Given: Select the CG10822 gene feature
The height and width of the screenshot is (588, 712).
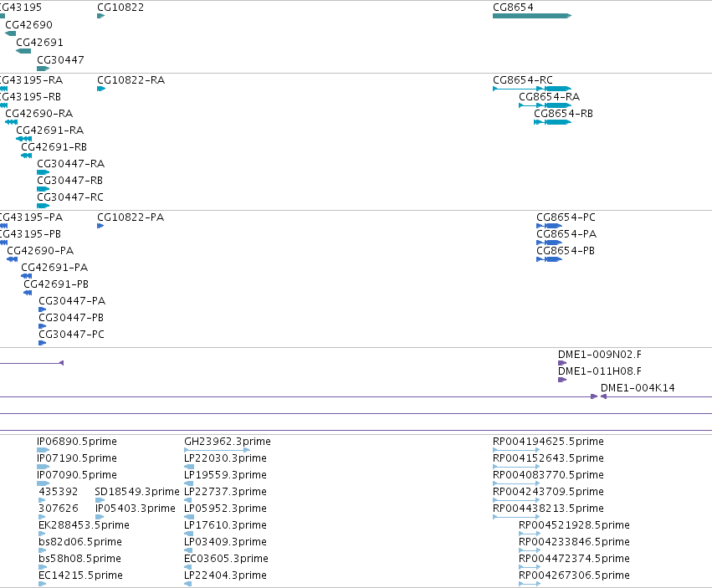Looking at the screenshot, I should (100, 16).
